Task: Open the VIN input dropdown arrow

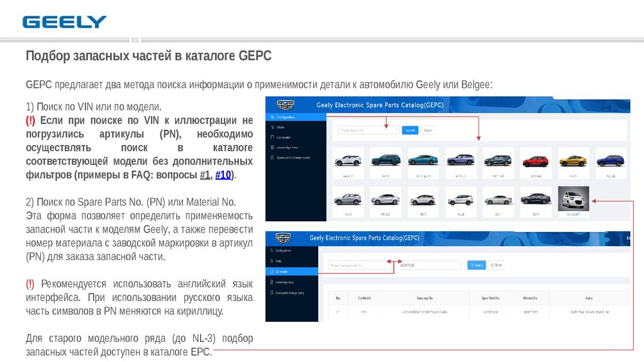Action: 395,130
